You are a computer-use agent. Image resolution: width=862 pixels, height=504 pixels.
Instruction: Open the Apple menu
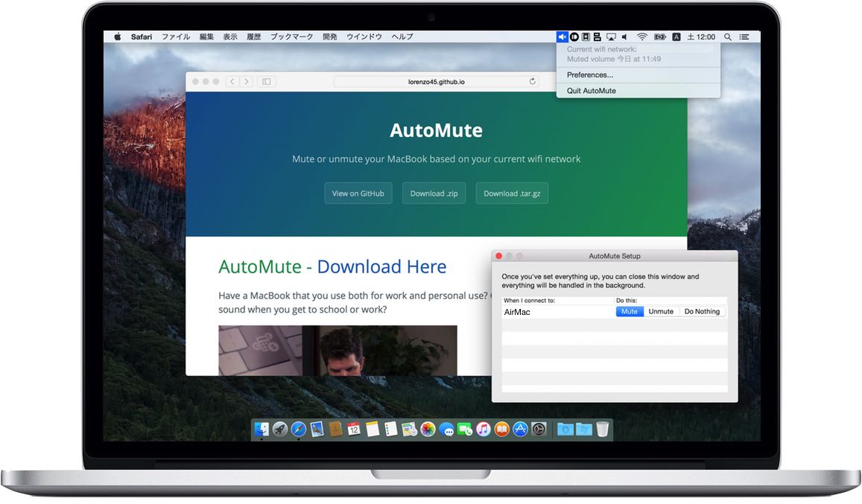pos(117,36)
